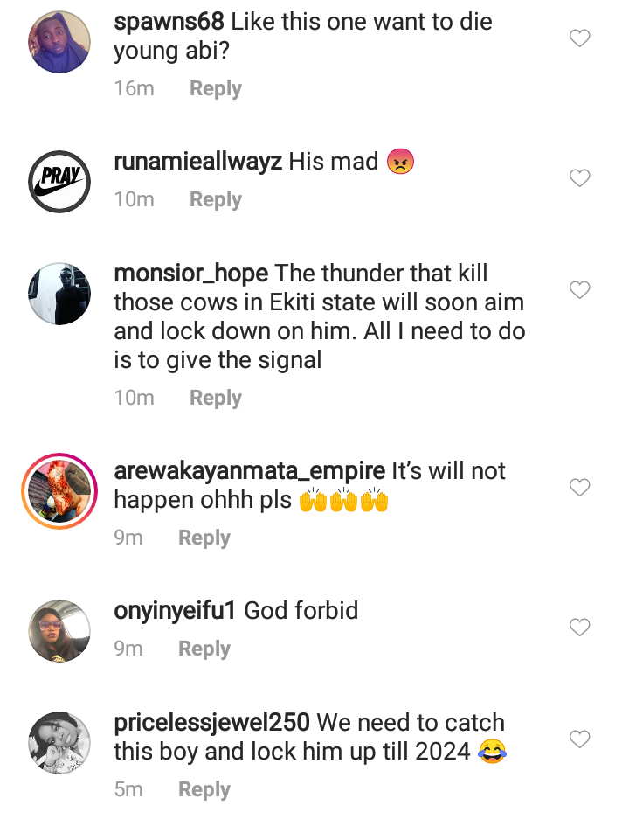Open the onyinyeifu1 username link
Screen dimensions: 629x840
(x=175, y=611)
